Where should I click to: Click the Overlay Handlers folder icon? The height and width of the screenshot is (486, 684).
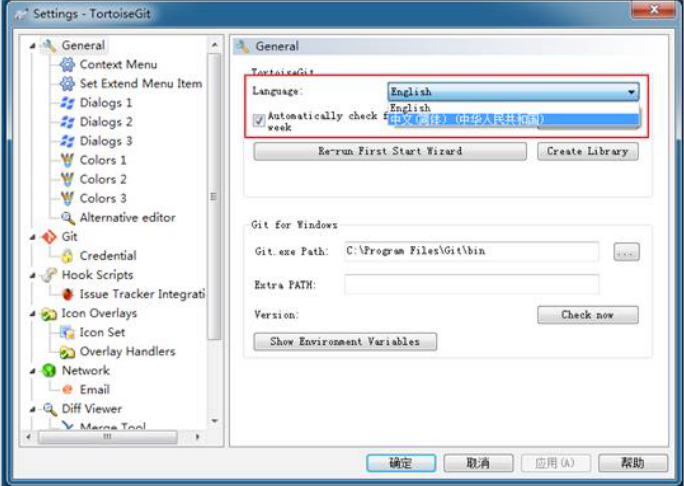(x=67, y=352)
